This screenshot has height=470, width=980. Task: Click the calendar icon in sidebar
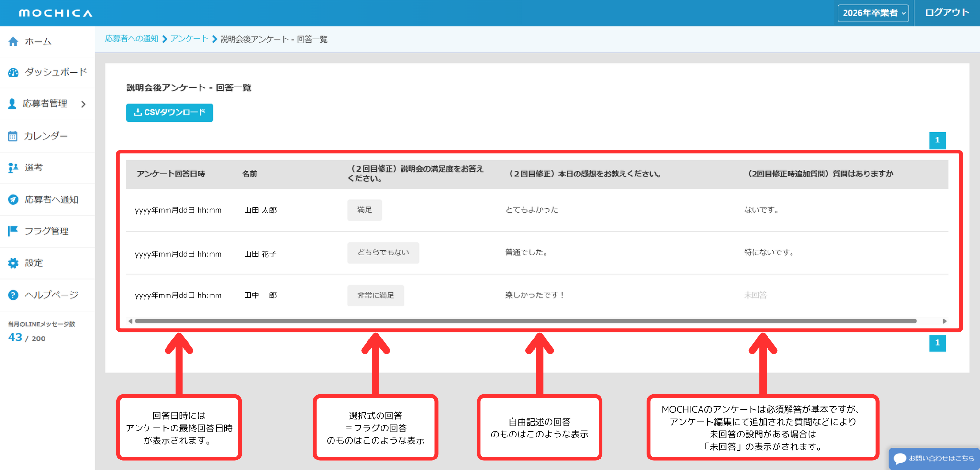13,136
